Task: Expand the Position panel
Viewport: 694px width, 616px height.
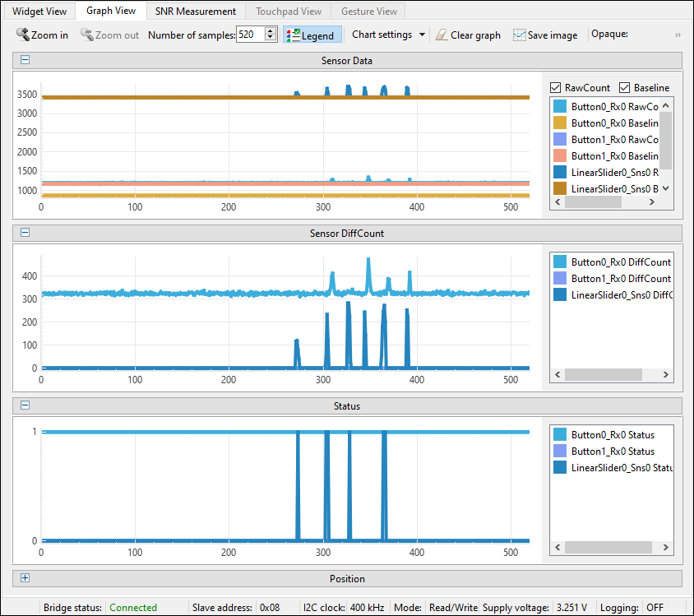Action: click(x=25, y=578)
